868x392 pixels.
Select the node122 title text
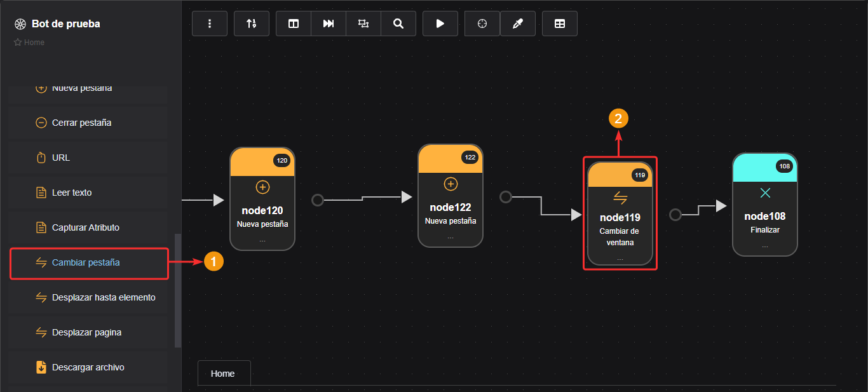[451, 207]
